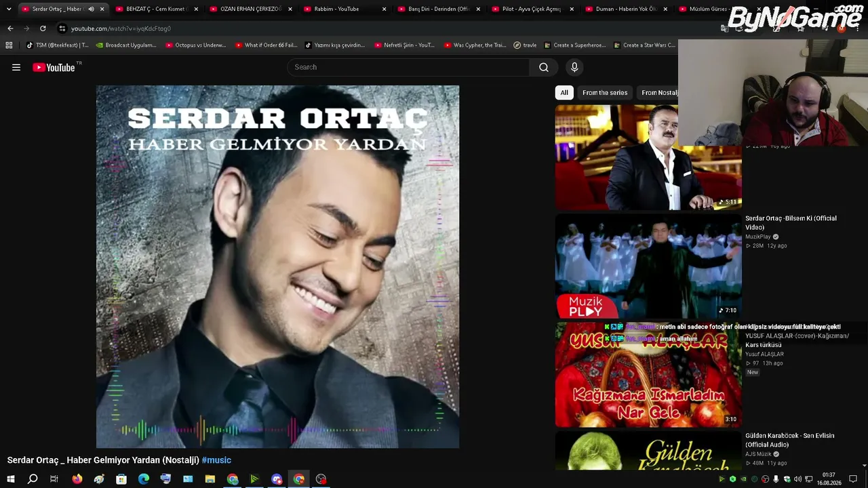Click the address bar showing youtube.com URL
The image size is (868, 488).
coord(380,28)
